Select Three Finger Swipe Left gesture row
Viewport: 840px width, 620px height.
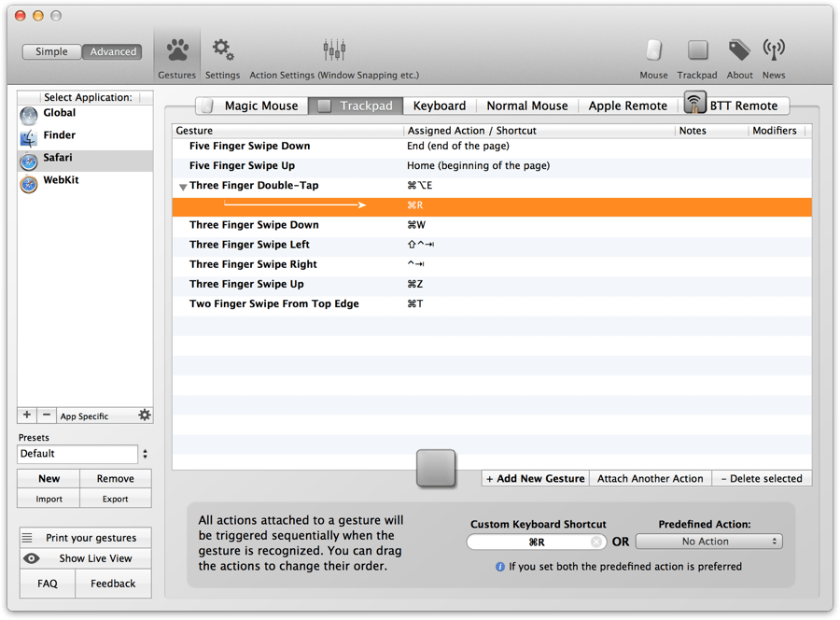(492, 245)
